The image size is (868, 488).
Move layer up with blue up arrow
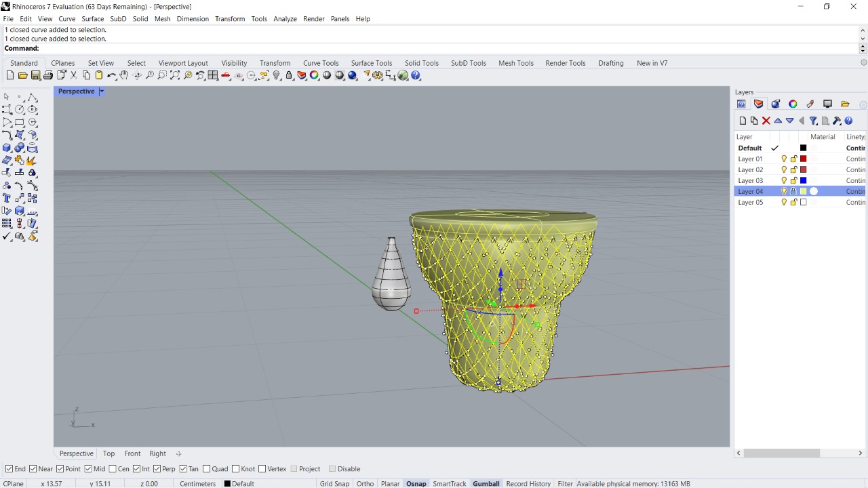[x=778, y=121]
